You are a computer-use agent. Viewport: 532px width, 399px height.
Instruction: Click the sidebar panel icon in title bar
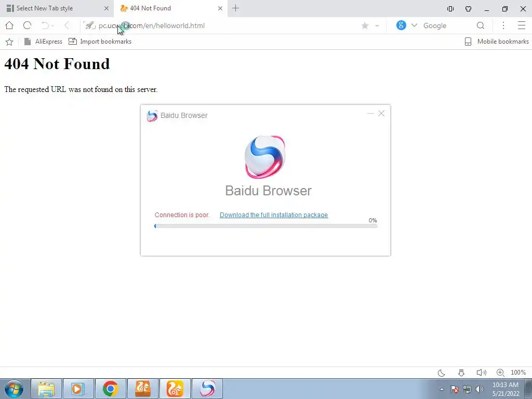click(x=450, y=9)
